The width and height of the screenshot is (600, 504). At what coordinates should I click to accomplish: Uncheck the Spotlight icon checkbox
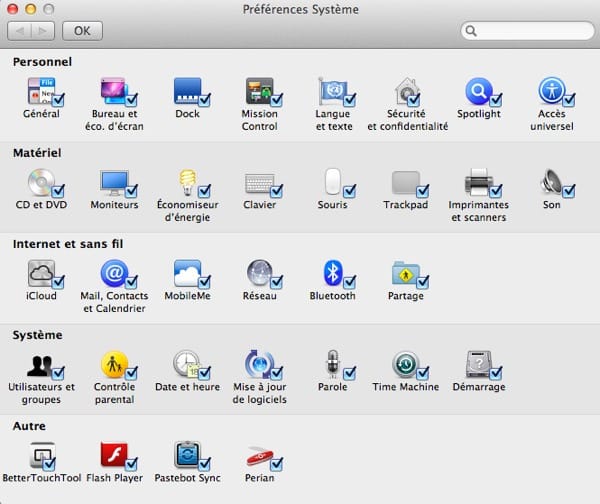[x=496, y=99]
